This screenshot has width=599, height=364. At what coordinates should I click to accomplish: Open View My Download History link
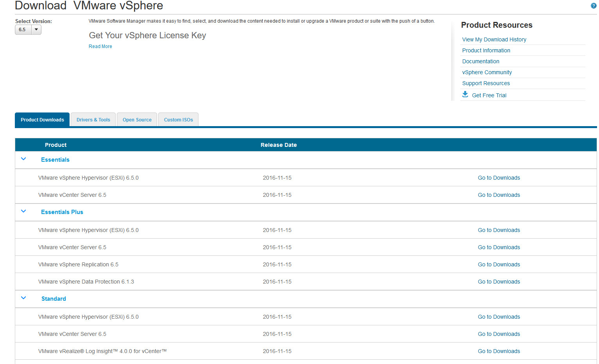coord(494,39)
